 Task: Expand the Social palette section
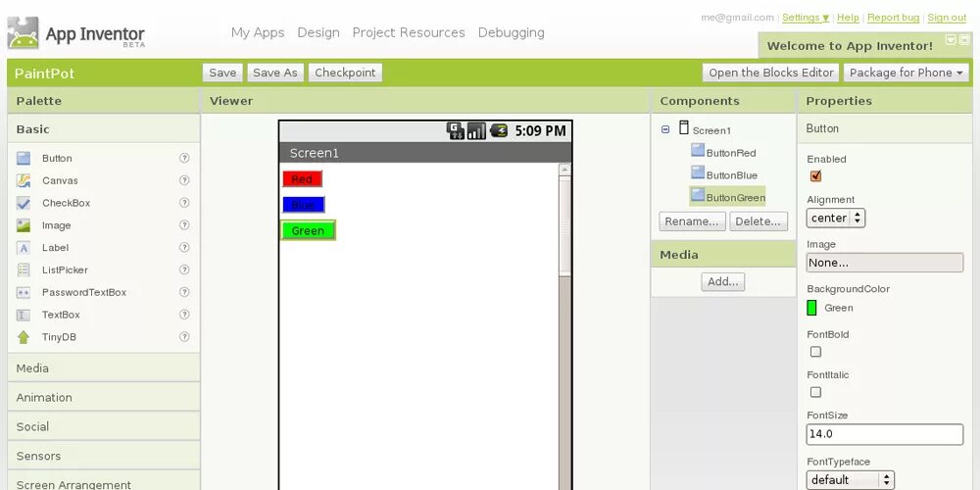point(104,427)
